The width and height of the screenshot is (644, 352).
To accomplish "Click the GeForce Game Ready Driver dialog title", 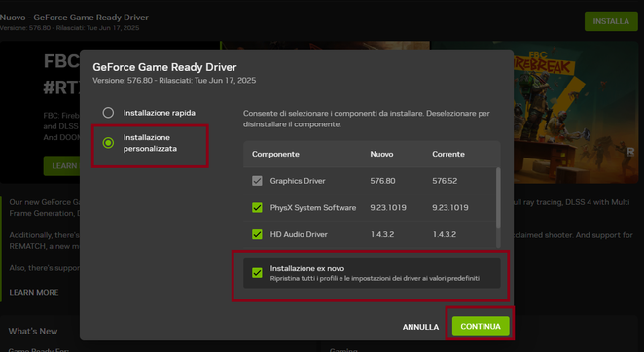I will click(164, 67).
